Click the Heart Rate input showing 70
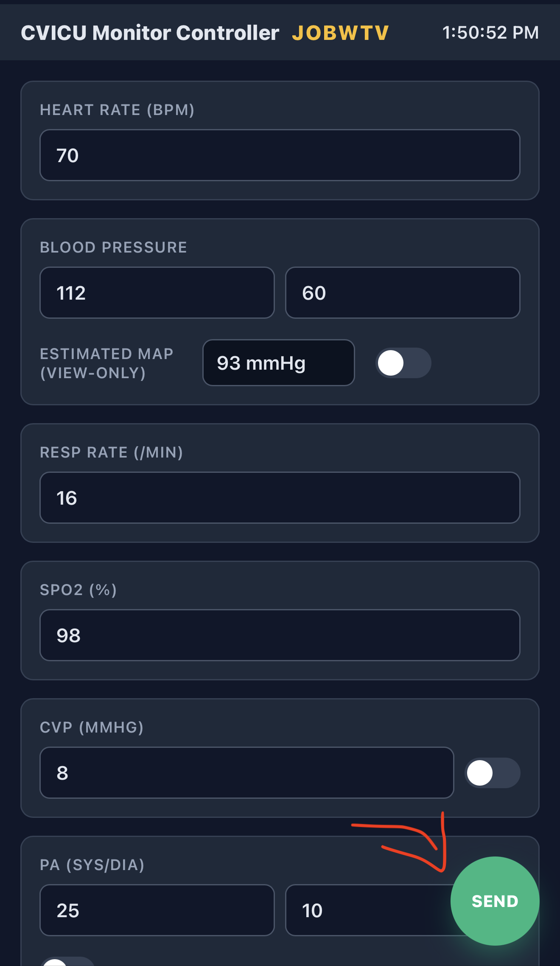 (280, 155)
